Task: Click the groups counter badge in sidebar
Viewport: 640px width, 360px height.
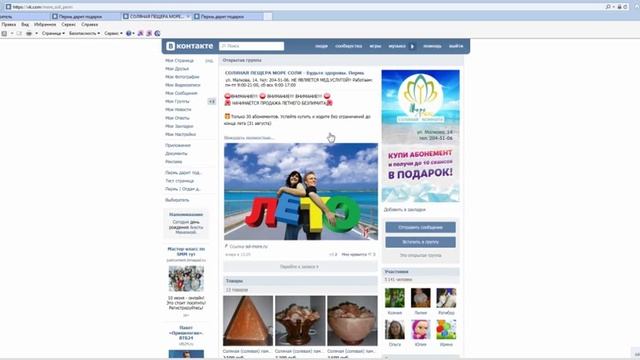Action: click(211, 101)
